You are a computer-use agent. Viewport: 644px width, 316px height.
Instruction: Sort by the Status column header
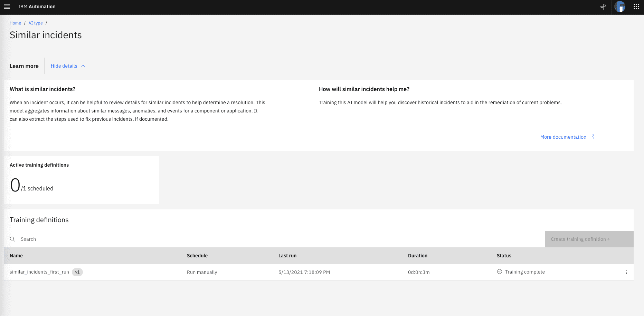click(504, 256)
